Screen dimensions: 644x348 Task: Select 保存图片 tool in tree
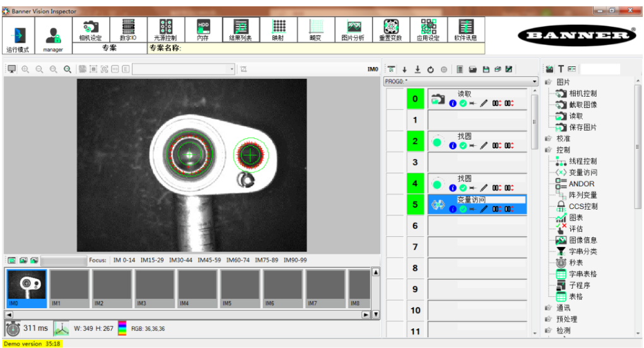coord(582,127)
